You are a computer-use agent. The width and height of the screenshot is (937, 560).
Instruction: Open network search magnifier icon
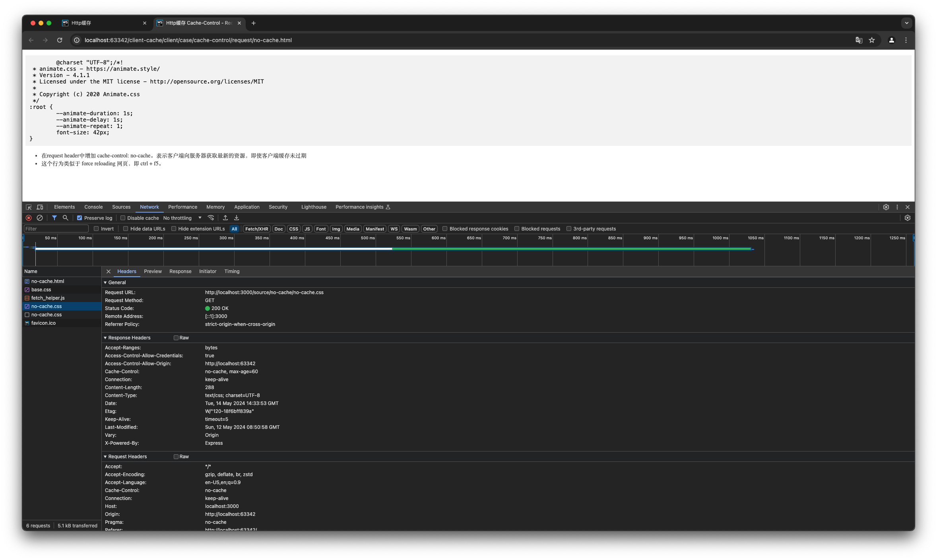point(66,218)
